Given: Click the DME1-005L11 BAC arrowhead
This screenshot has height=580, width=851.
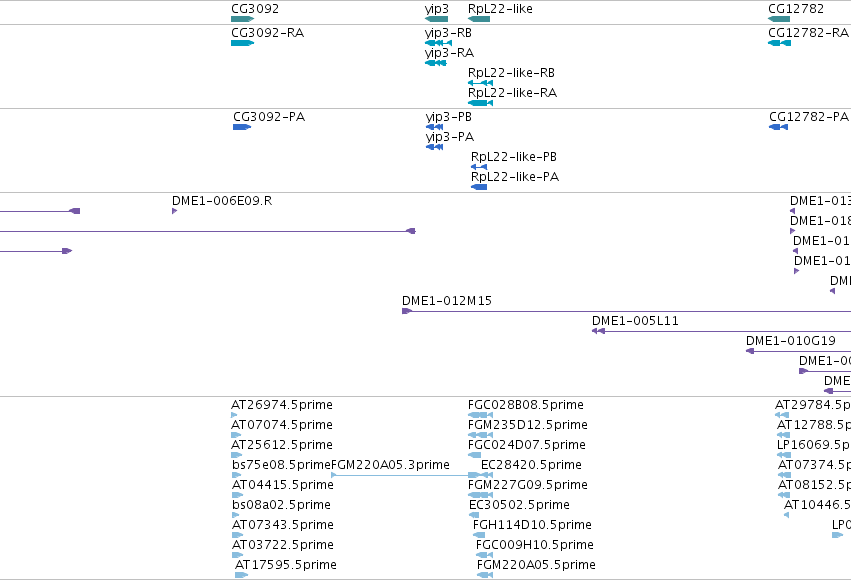Looking at the screenshot, I should point(598,331).
